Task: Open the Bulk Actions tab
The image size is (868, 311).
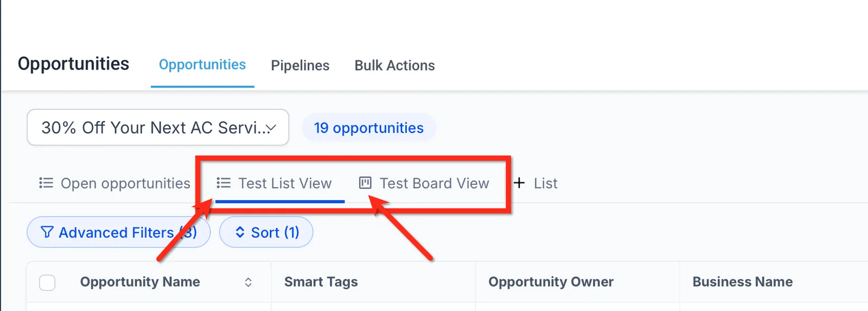Action: click(394, 66)
